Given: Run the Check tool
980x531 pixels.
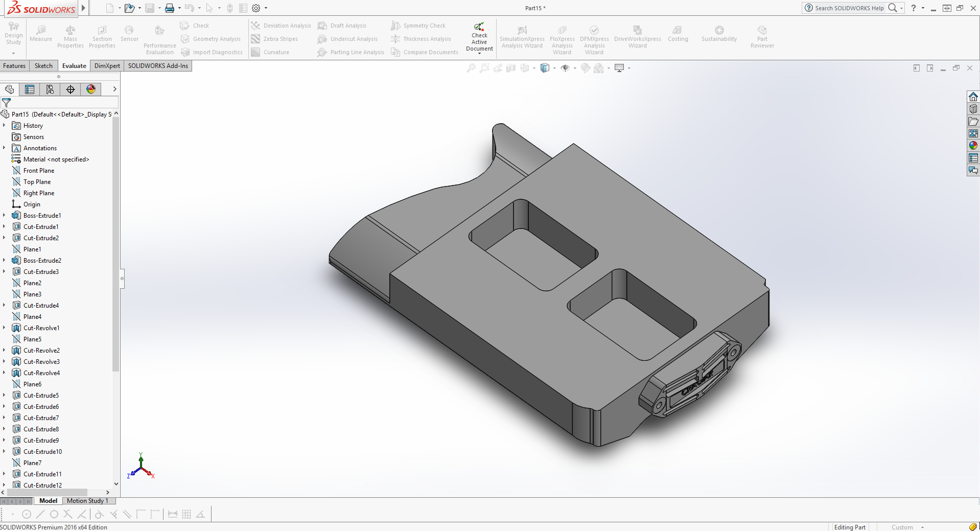Looking at the screenshot, I should (195, 26).
